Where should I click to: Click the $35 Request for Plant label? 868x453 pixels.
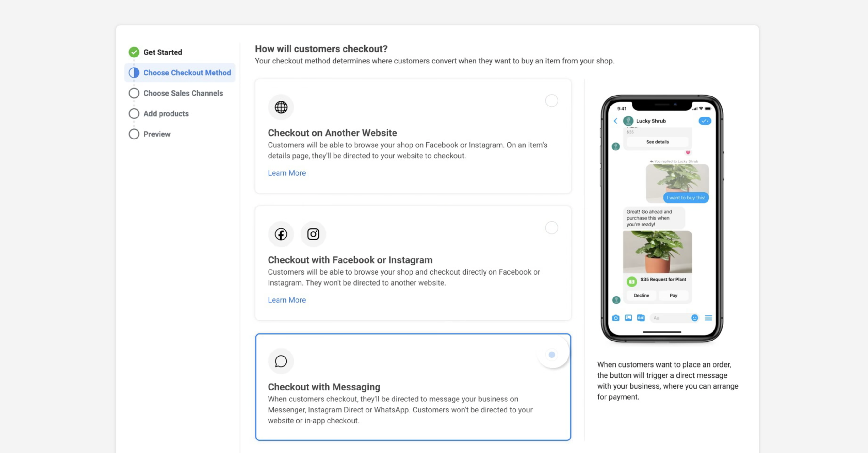(663, 279)
